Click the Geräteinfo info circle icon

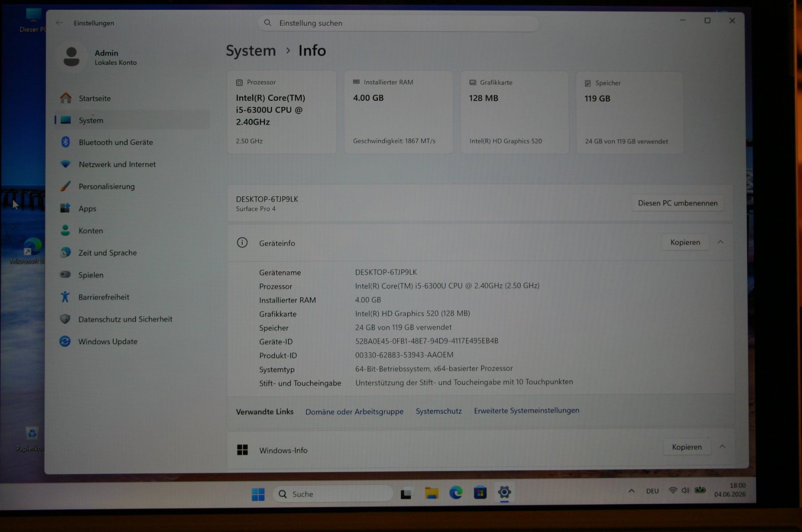pos(242,243)
